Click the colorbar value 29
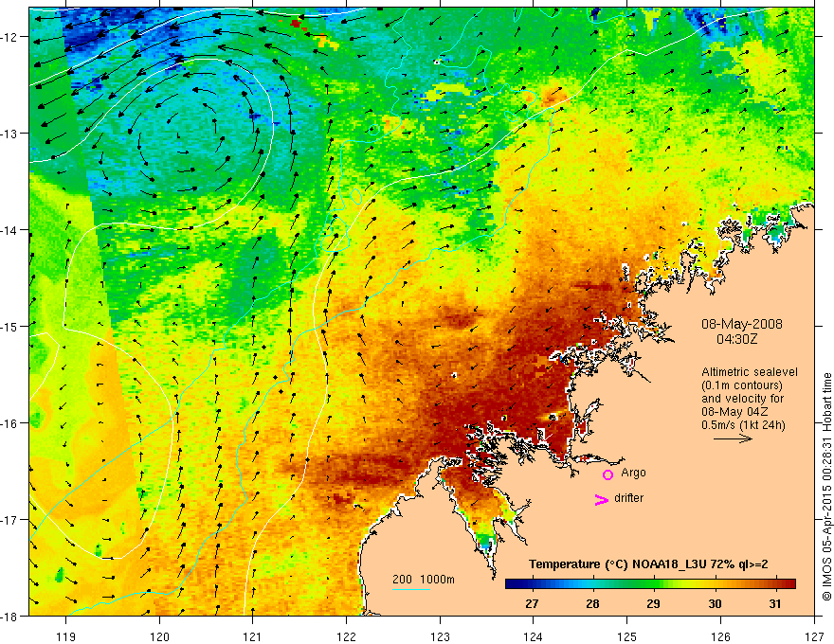The height and width of the screenshot is (644, 834). pos(653,603)
